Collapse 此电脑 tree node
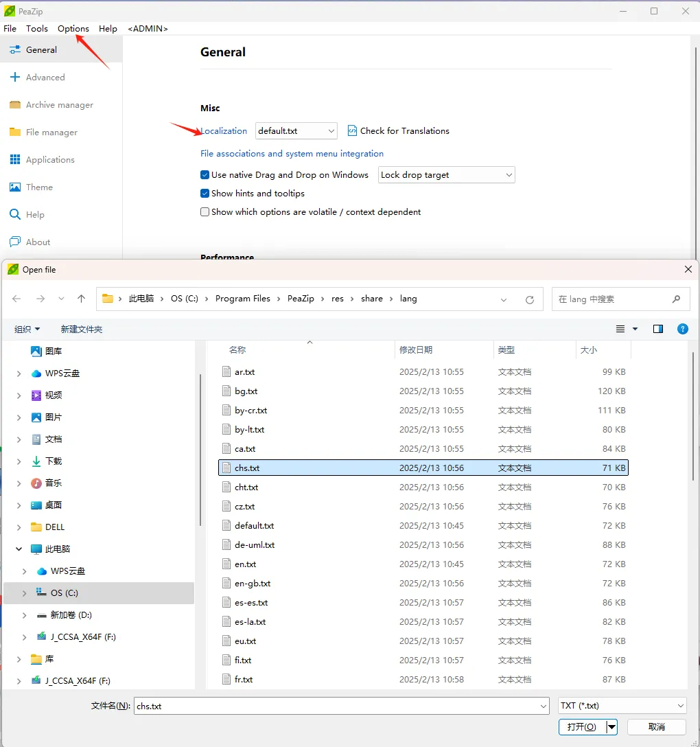This screenshot has height=747, width=700. [x=19, y=549]
